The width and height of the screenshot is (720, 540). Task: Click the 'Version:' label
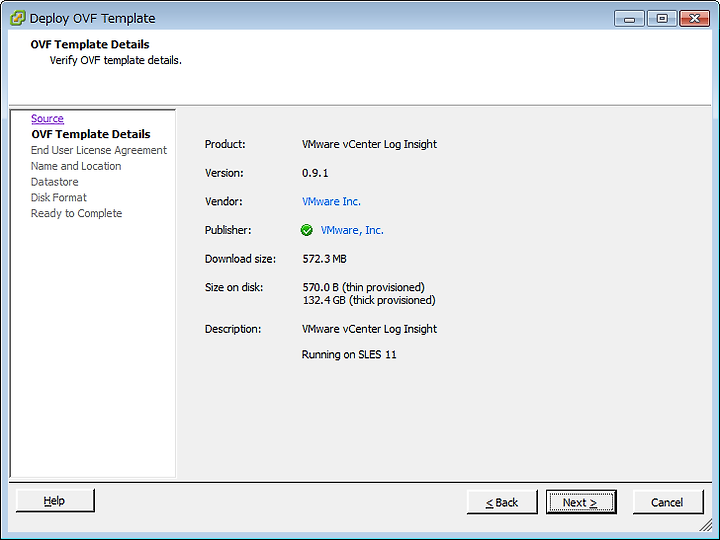[x=224, y=173]
